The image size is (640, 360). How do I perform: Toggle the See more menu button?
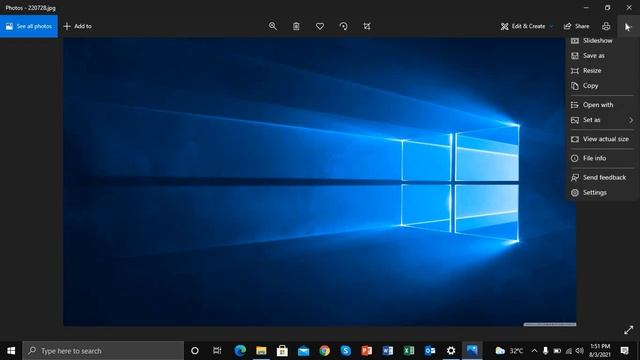(629, 26)
